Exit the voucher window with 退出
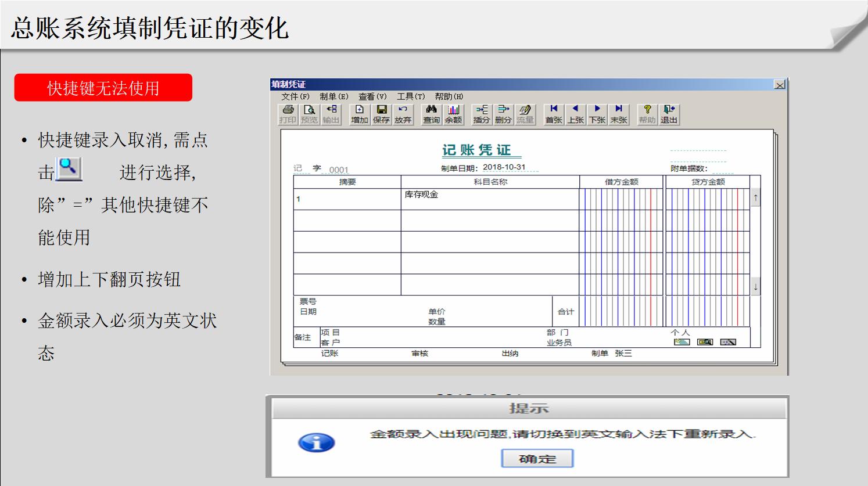The image size is (868, 486). coord(669,114)
